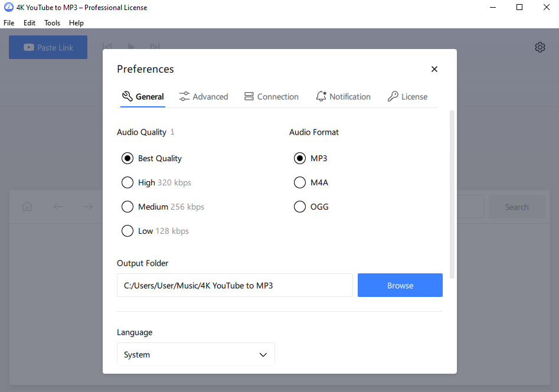Select Medium 256 kbps quality
This screenshot has height=392, width=559.
(x=128, y=207)
